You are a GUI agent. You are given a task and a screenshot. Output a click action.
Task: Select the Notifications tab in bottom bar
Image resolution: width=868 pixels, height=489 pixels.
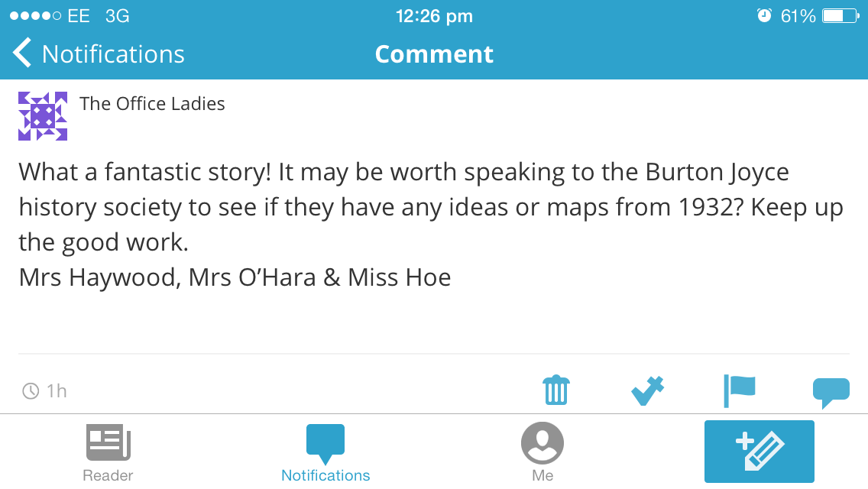(325, 452)
